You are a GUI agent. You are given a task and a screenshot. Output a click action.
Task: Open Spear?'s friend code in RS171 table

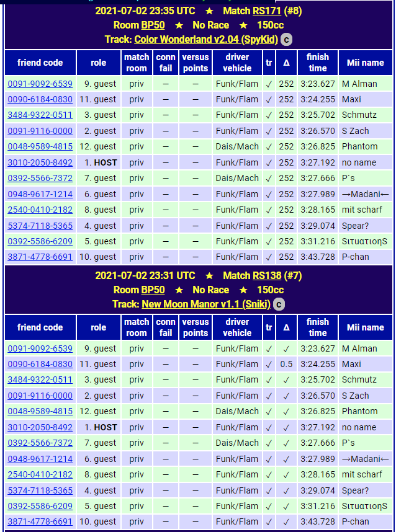pyautogui.click(x=40, y=226)
